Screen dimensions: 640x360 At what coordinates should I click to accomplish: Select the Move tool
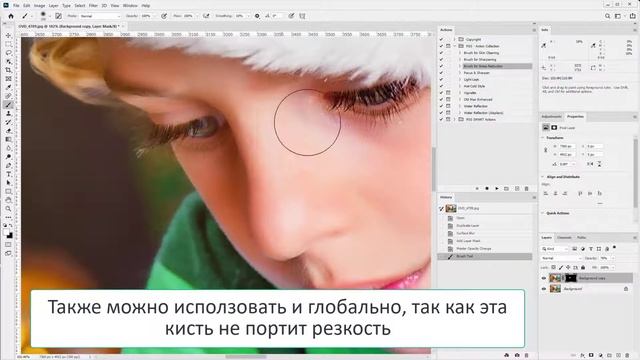tap(9, 36)
